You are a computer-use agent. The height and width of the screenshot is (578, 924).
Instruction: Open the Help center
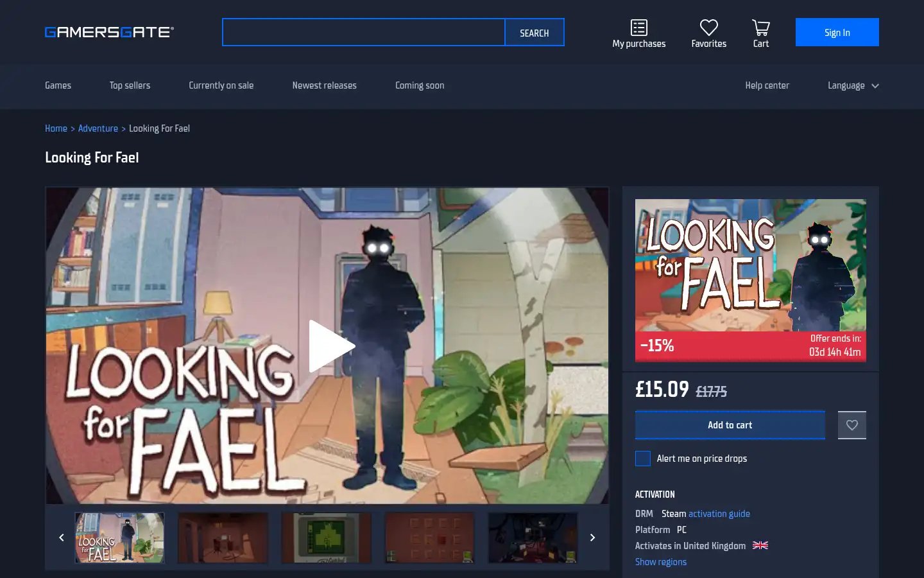767,85
